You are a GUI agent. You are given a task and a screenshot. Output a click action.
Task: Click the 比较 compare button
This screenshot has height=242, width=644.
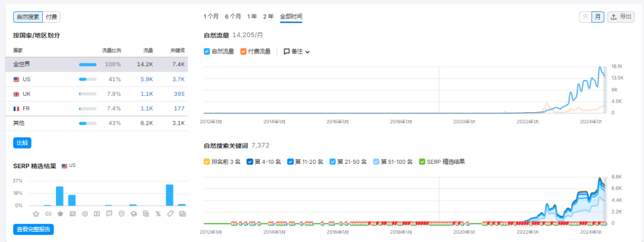point(22,143)
